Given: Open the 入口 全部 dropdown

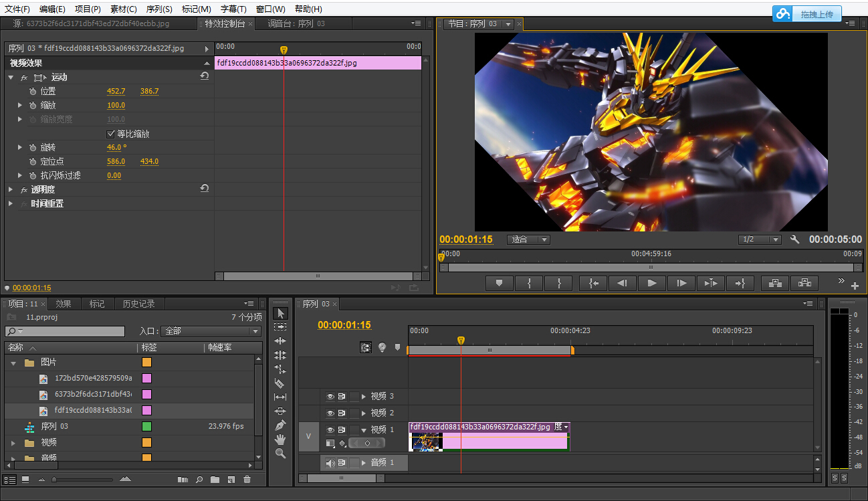Looking at the screenshot, I should (211, 331).
